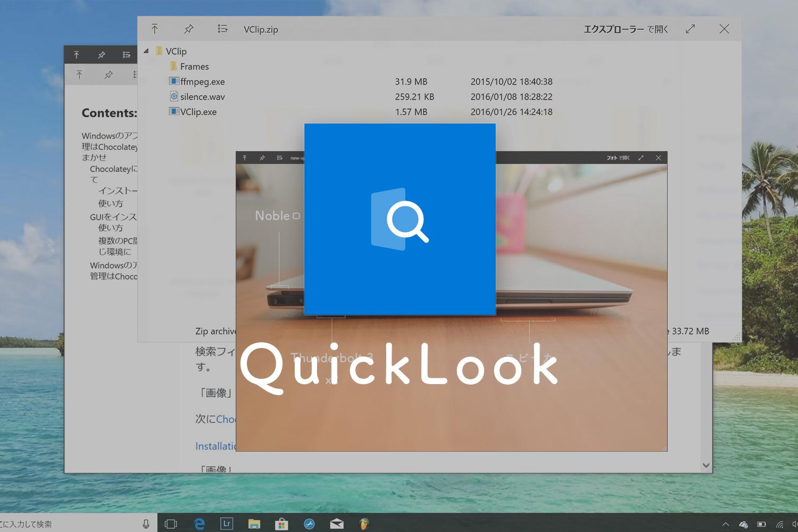Click stay-on-top icon in light document window
Image resolution: width=798 pixels, height=532 pixels.
[x=79, y=74]
